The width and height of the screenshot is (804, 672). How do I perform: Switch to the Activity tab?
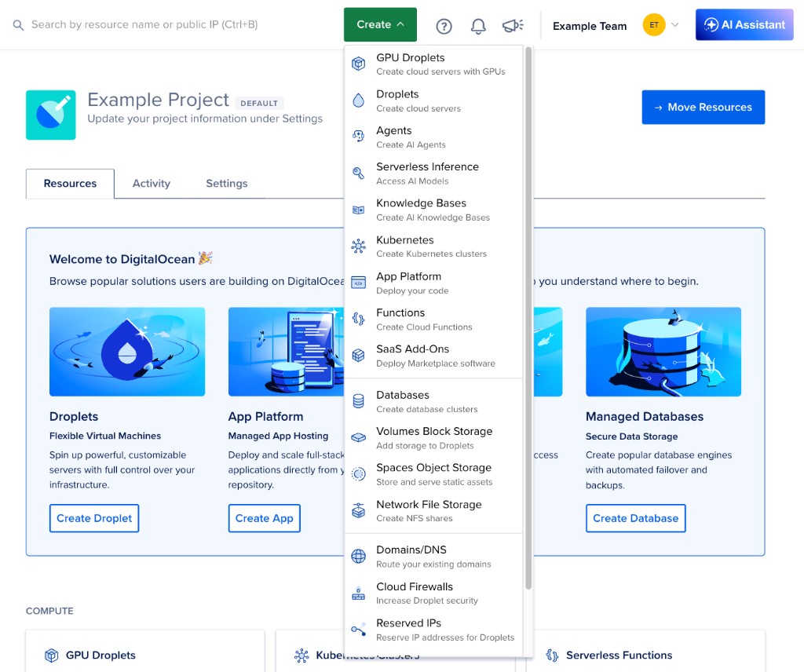pyautogui.click(x=151, y=184)
